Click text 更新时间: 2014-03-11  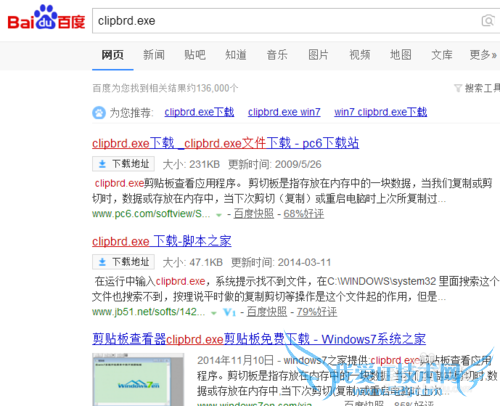[x=281, y=262]
